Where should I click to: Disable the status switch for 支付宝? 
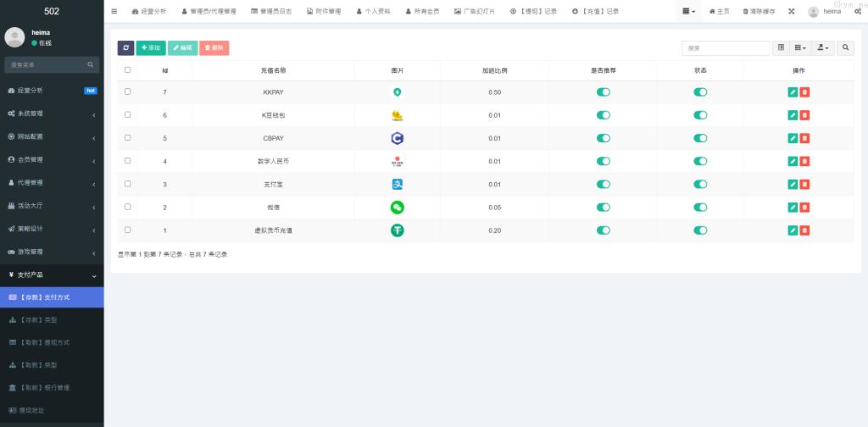(x=700, y=184)
